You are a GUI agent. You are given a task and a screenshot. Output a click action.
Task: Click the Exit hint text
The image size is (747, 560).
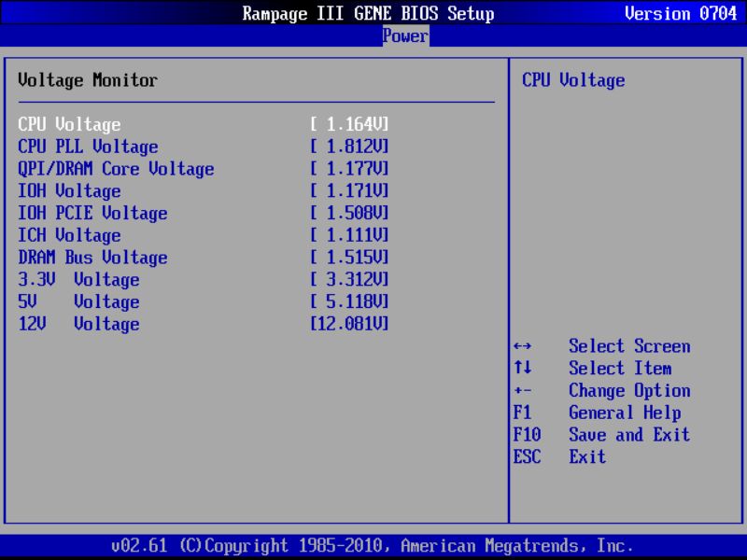587,457
